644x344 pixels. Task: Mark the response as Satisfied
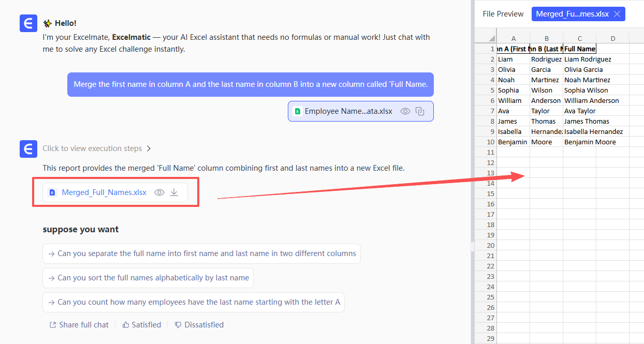(141, 325)
